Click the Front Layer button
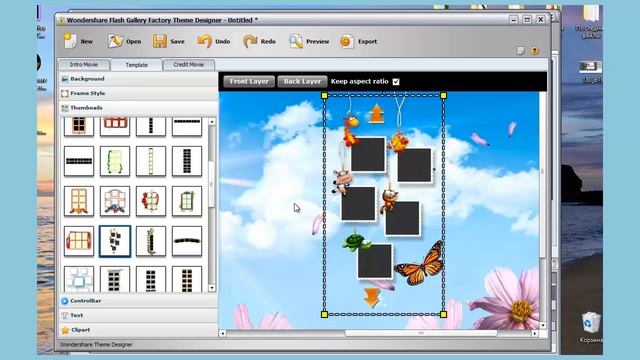 pyautogui.click(x=249, y=81)
